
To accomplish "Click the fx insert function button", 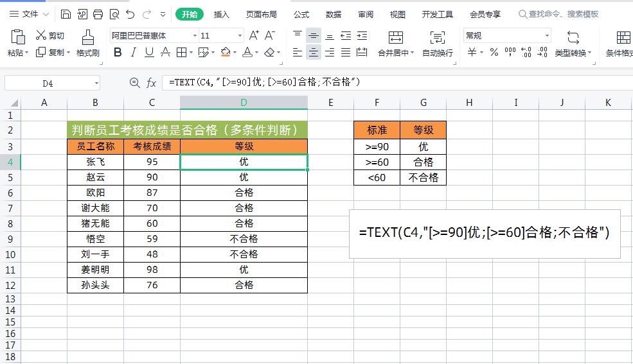I will click(152, 83).
